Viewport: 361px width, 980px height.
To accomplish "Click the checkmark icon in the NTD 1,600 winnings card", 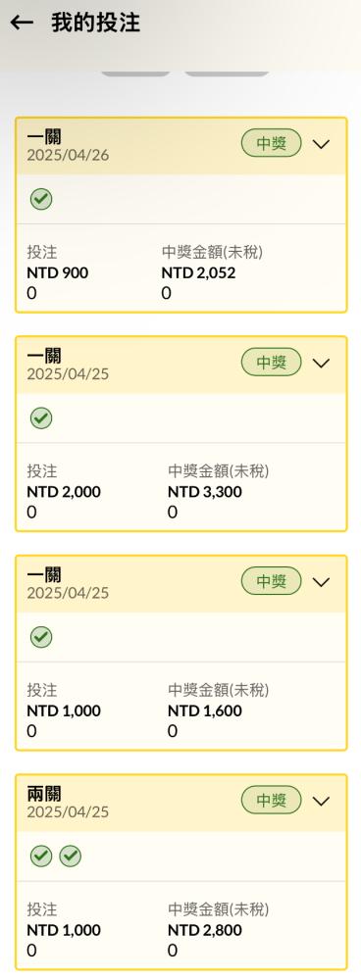I will coord(41,638).
